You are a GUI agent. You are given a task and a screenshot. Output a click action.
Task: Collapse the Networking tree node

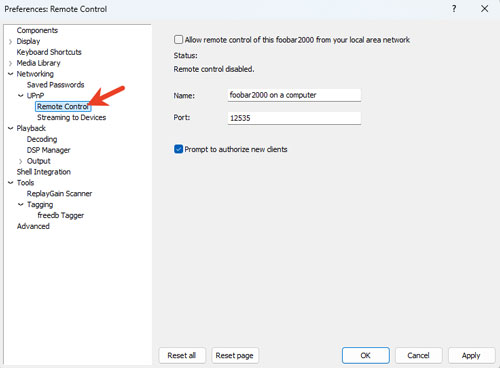[x=10, y=74]
